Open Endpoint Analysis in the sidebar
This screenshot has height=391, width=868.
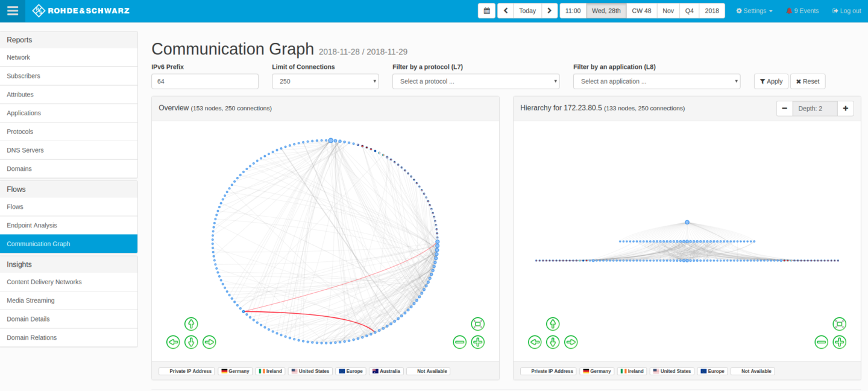click(32, 225)
